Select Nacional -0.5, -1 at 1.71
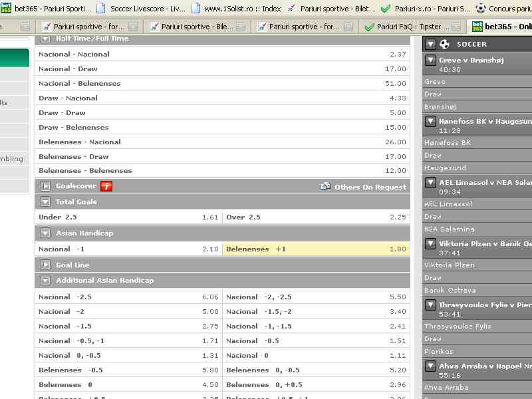The width and height of the screenshot is (532, 399). (x=128, y=340)
